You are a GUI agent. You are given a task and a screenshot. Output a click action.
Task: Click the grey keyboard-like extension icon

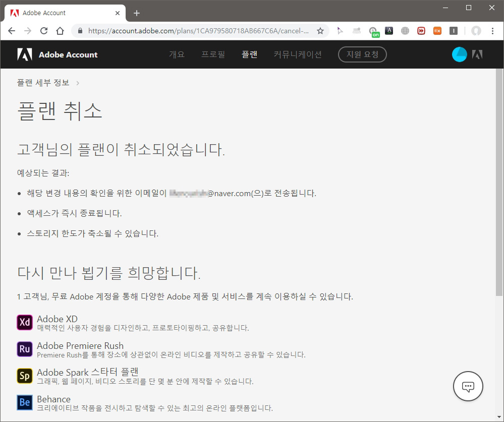pyautogui.click(x=357, y=31)
